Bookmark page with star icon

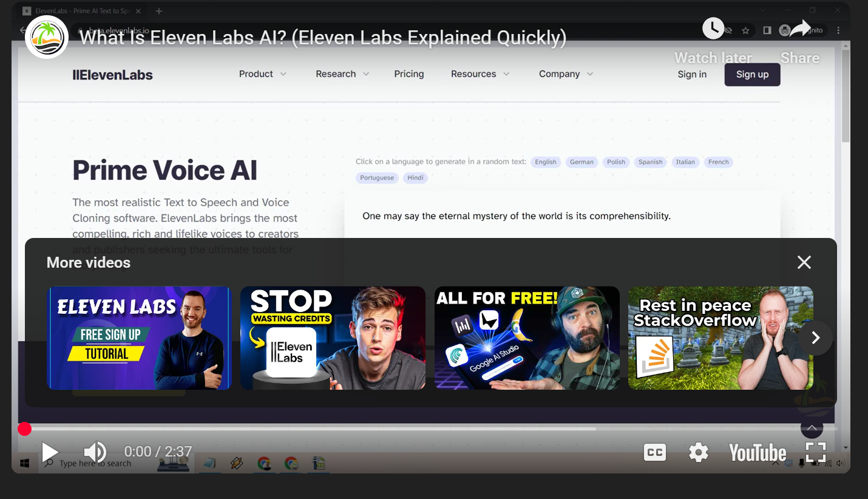pos(745,30)
